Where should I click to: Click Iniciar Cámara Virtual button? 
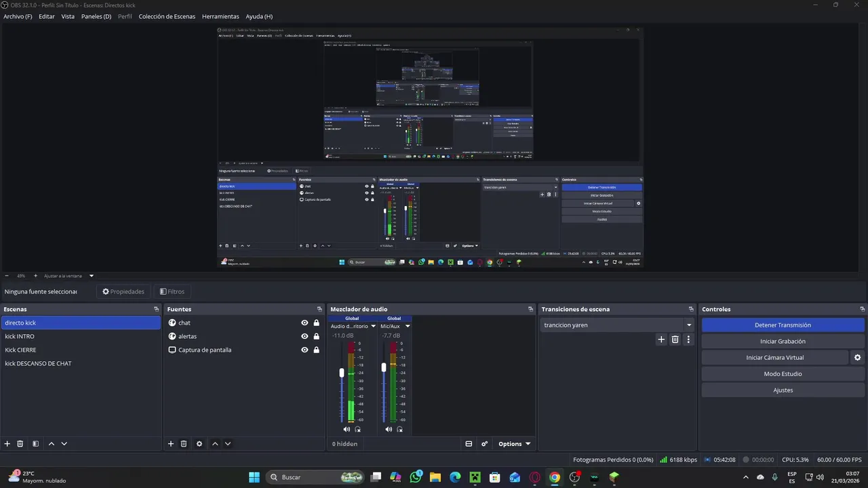(774, 357)
